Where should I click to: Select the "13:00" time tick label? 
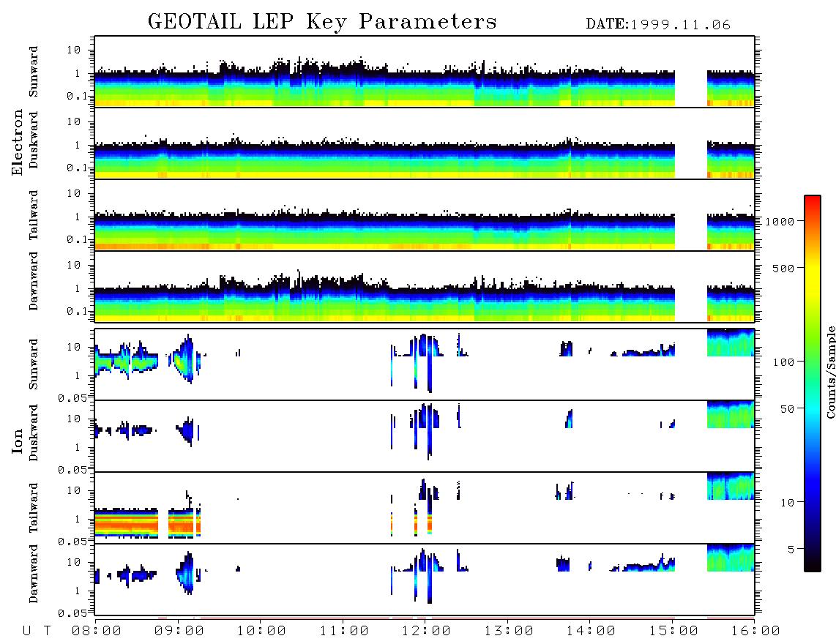pos(509,631)
